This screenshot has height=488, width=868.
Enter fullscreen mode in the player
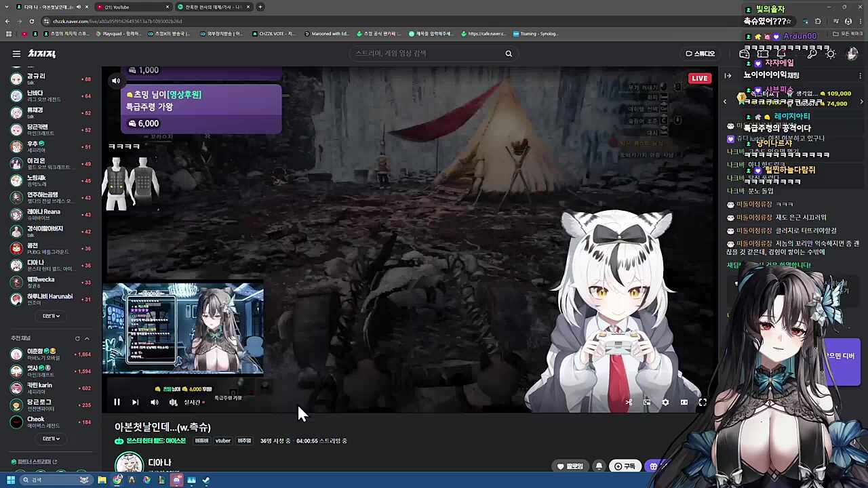(x=703, y=402)
